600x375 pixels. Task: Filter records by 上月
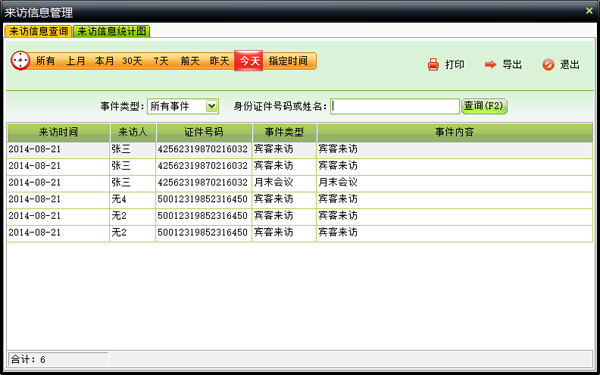click(x=76, y=61)
